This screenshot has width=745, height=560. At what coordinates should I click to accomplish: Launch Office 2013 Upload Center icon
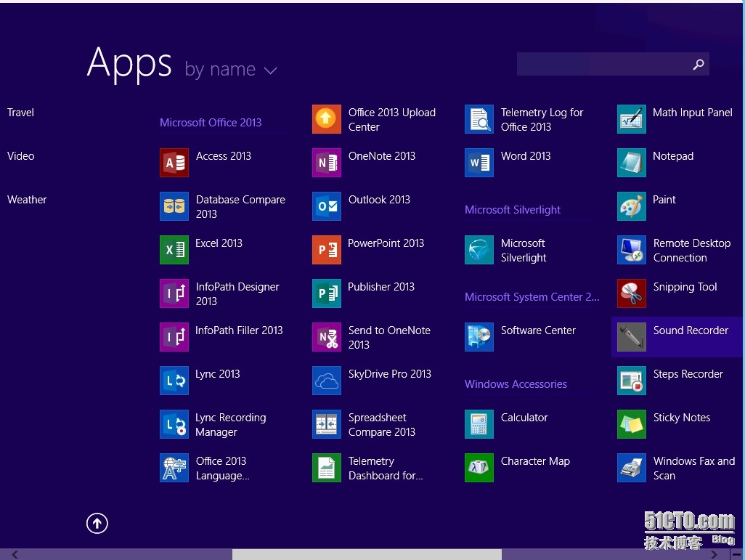tap(327, 119)
